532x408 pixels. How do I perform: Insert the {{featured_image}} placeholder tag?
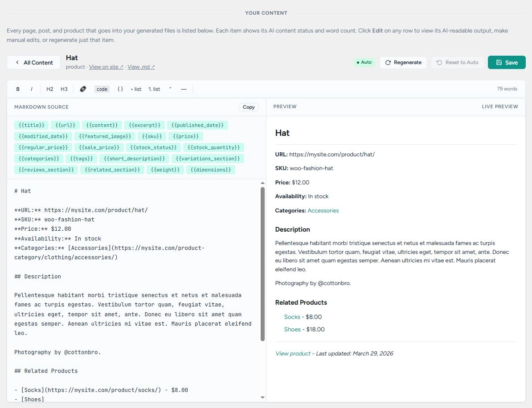pos(105,136)
